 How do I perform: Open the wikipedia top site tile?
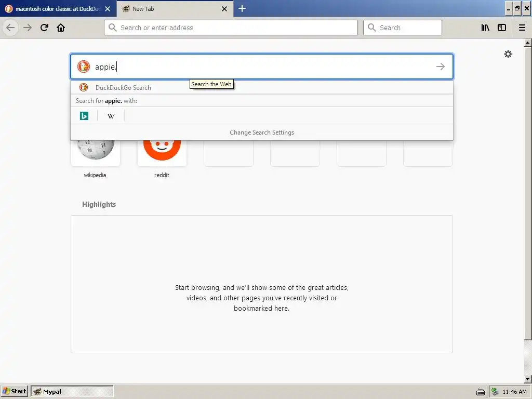[x=96, y=153]
